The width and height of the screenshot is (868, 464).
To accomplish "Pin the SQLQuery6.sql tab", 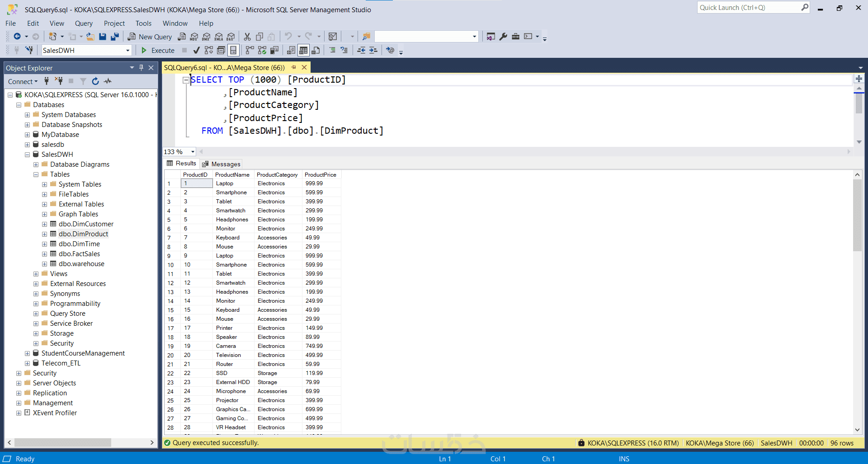I will pos(293,67).
